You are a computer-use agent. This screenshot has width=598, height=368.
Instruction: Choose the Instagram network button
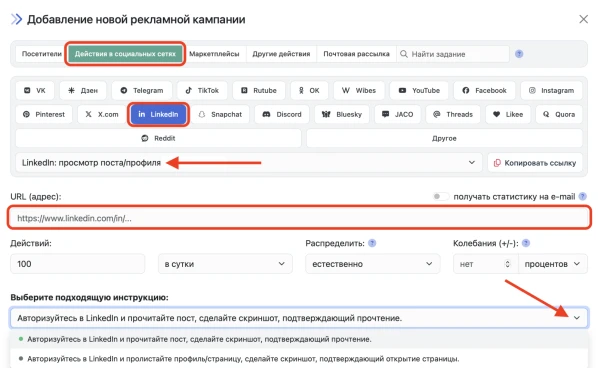click(x=551, y=90)
